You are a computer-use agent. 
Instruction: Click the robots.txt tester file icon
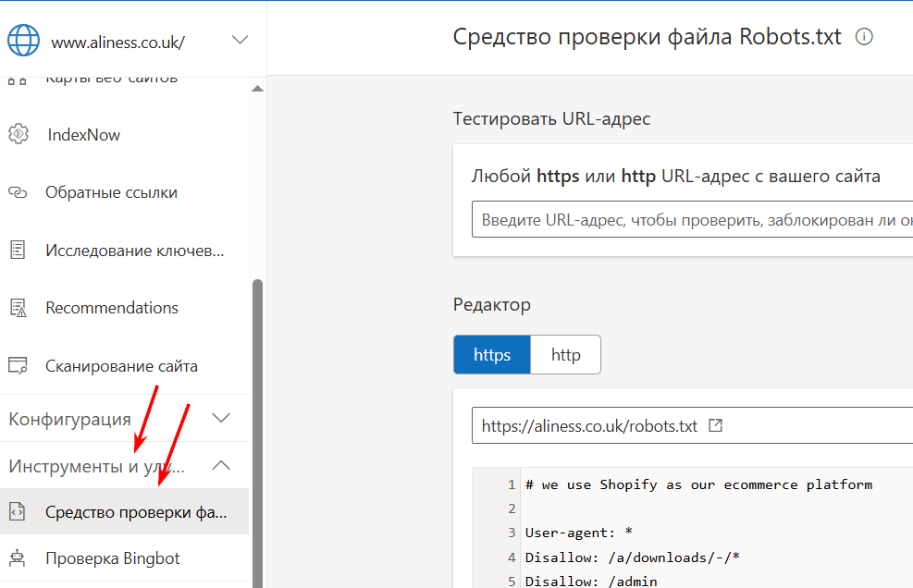18,511
